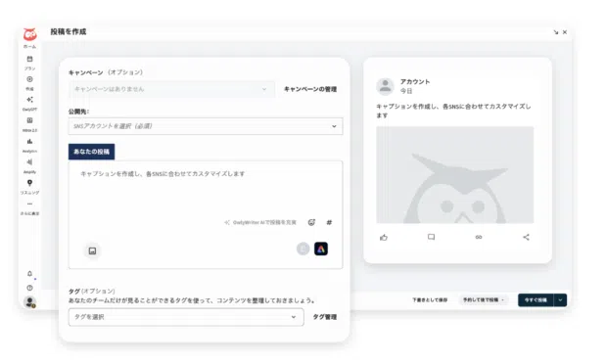Click the link icon in post preview
Viewport: 607px width, 364px height.
[x=479, y=237]
